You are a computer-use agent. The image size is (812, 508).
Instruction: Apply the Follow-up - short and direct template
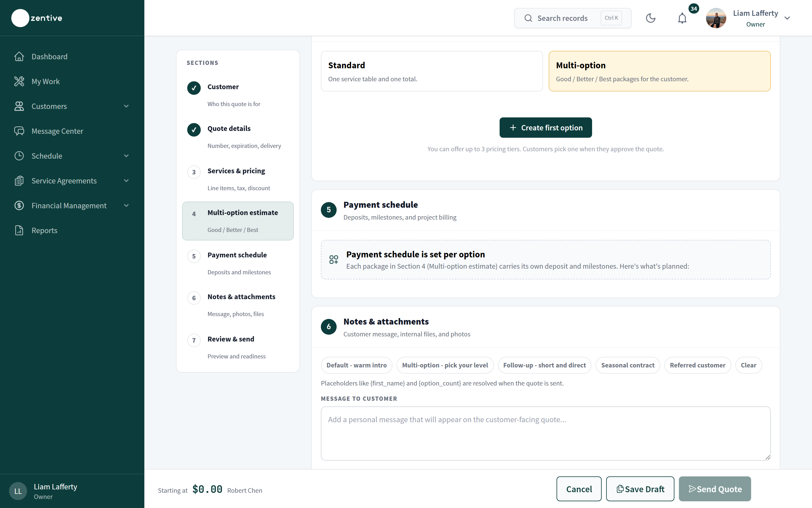click(x=544, y=365)
